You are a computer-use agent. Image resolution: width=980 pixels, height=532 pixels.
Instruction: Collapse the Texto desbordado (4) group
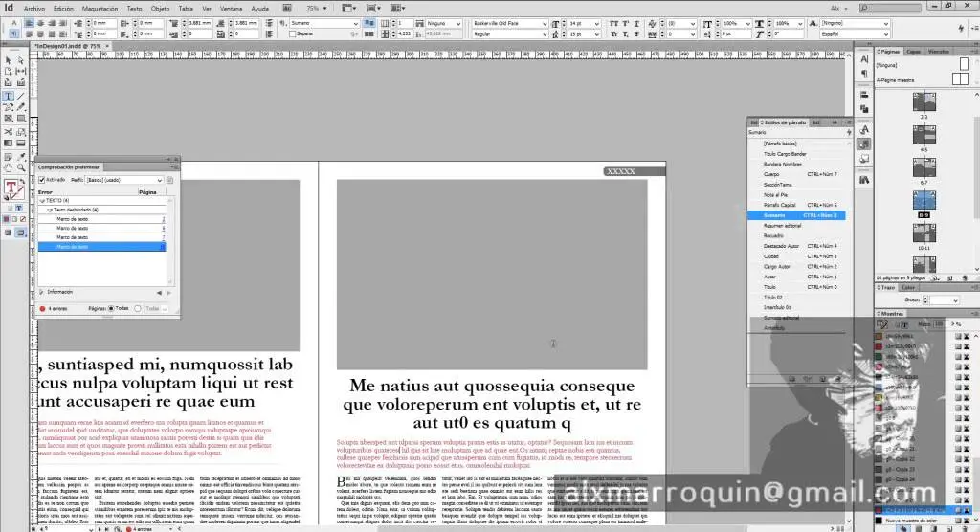point(50,211)
